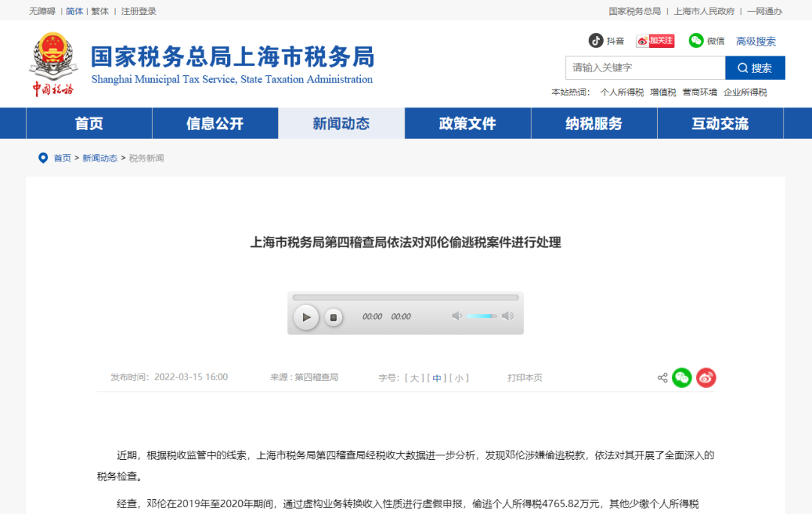Click breadcrumb 新闻动态 link

[x=100, y=158]
